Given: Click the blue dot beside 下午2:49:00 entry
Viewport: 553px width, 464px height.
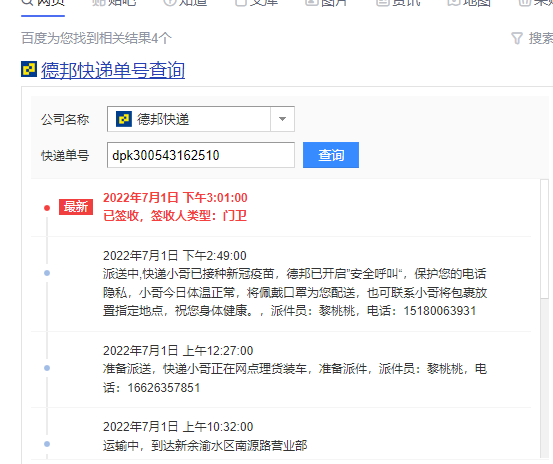Looking at the screenshot, I should [x=47, y=273].
